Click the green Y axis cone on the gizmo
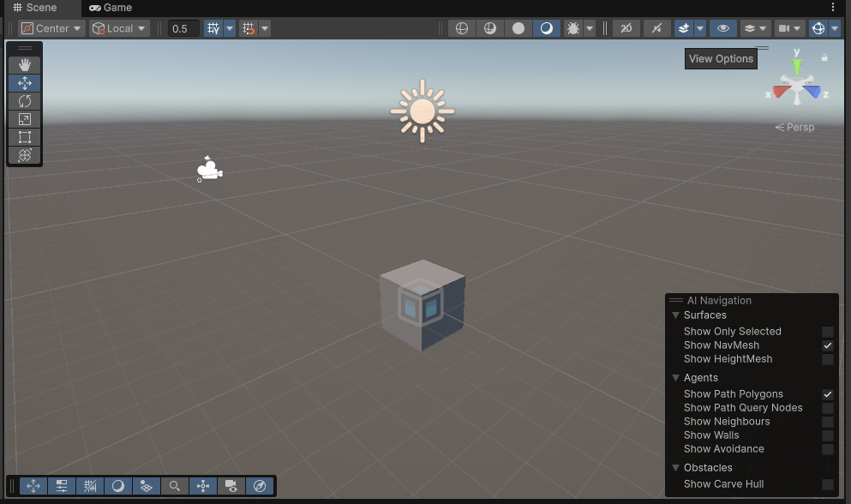 (797, 67)
